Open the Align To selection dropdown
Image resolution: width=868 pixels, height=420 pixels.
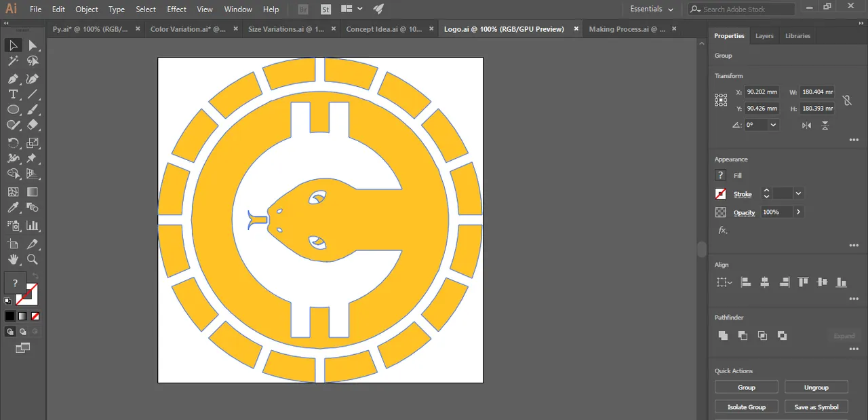pyautogui.click(x=724, y=282)
